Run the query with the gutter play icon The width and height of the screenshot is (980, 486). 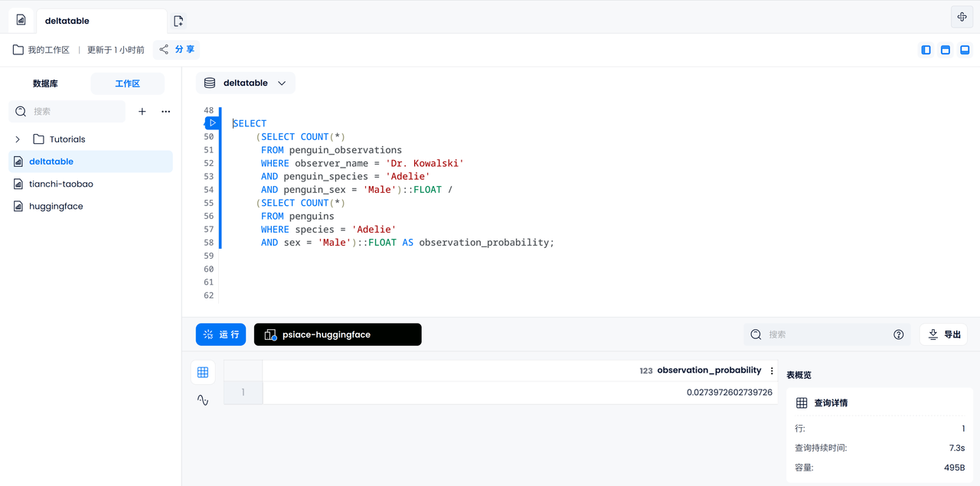[x=213, y=122]
